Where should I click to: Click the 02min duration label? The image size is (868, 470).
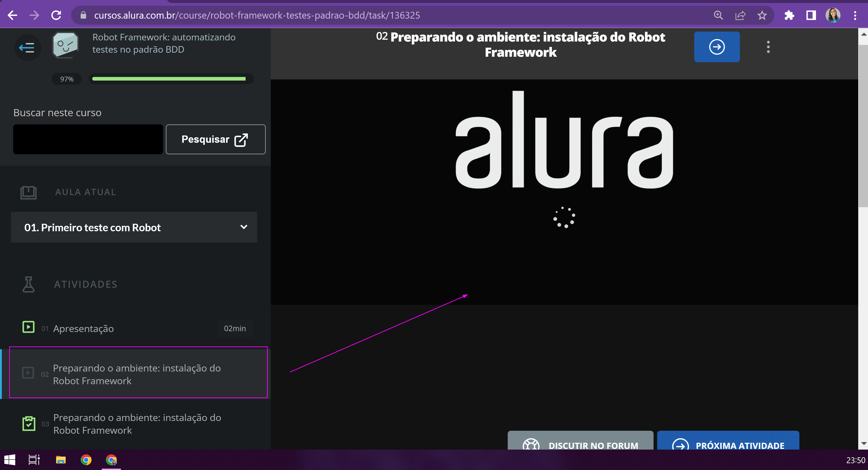tap(235, 328)
